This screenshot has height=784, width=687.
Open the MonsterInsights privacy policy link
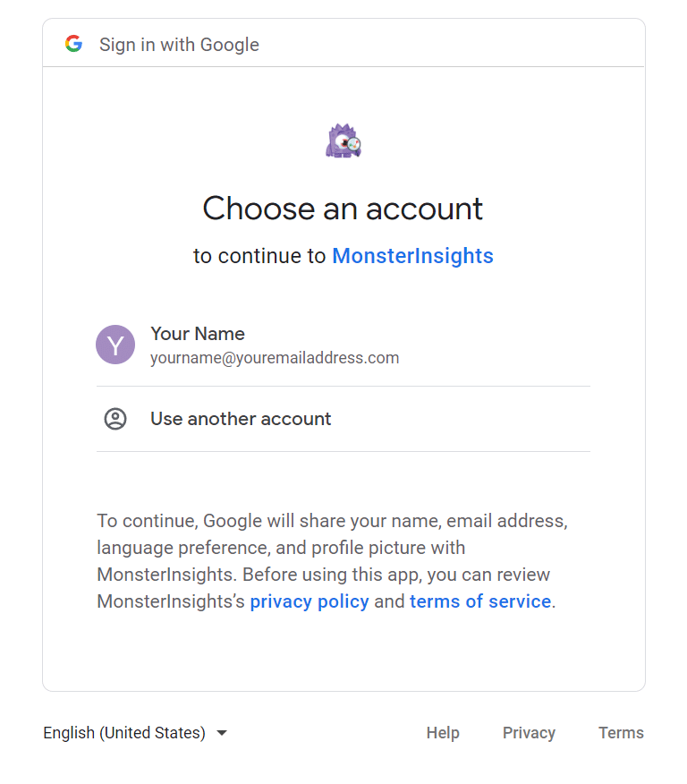click(x=310, y=601)
